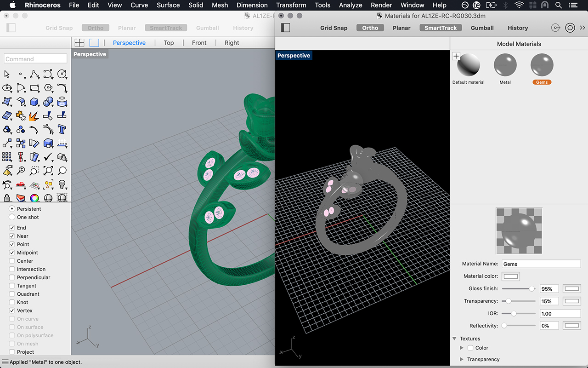Toggle Gumball in the Materials window
Image resolution: width=588 pixels, height=368 pixels.
482,28
